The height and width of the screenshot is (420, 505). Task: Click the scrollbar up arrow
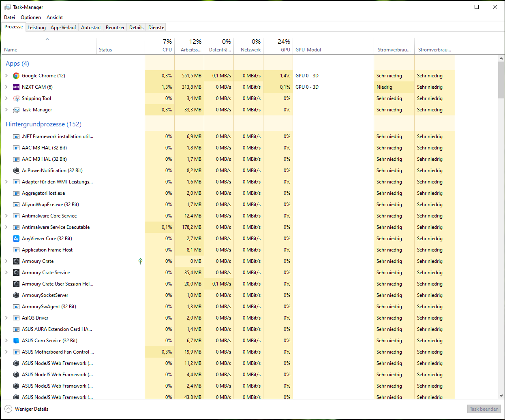(x=501, y=58)
